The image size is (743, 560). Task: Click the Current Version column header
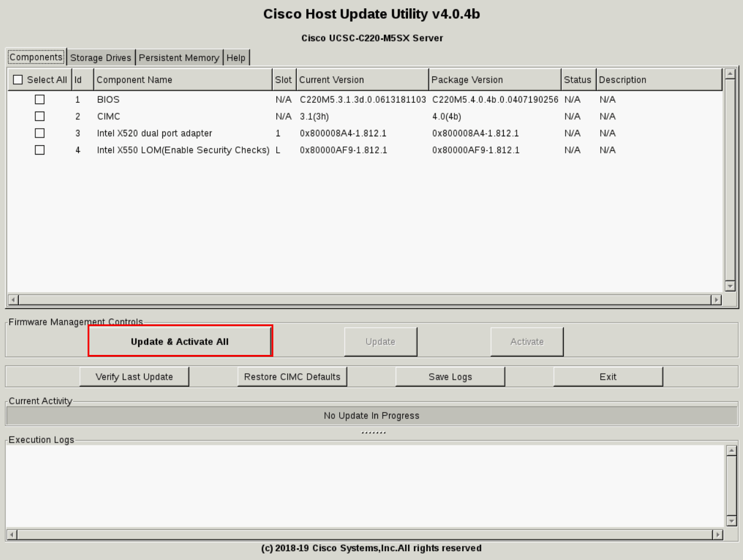[x=363, y=79]
